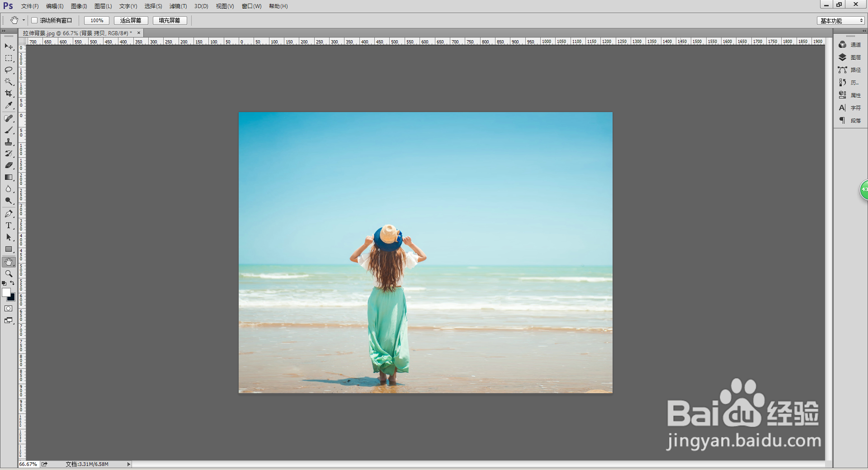Screen dimensions: 868x470
Task: Open the Character panel (字符)
Action: click(850, 108)
